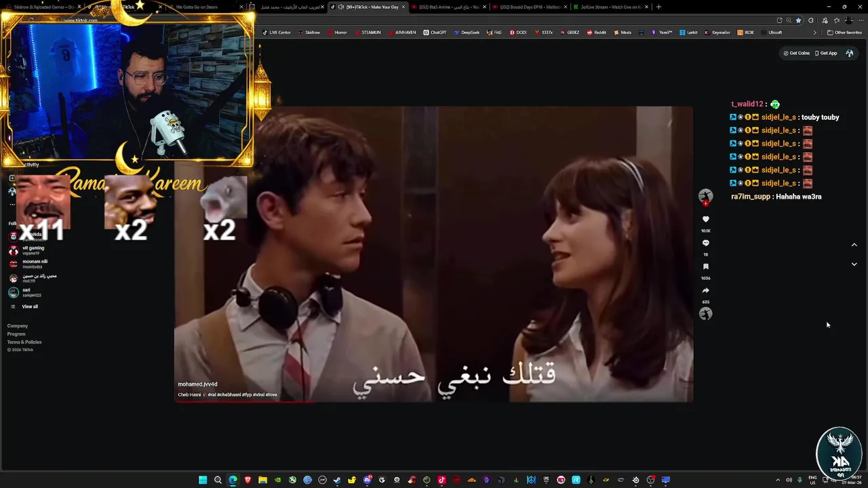Screen dimensions: 868x488
Task: Open Steam in taskbar
Action: 337,480
